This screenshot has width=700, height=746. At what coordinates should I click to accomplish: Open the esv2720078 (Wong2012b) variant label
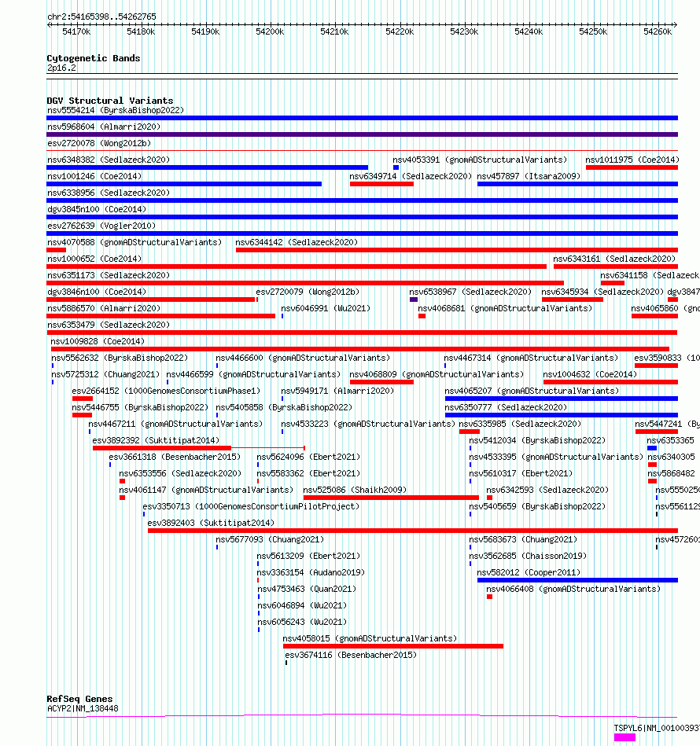(99, 143)
